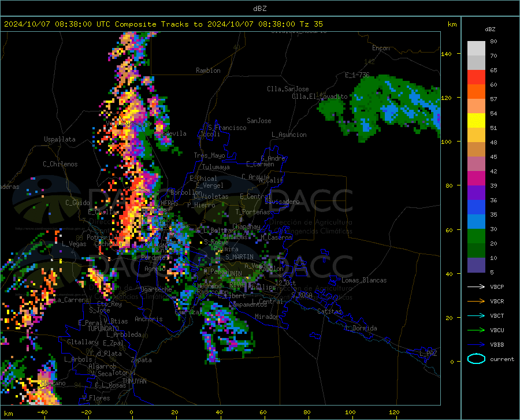Pick the indigo swatch between 10 and 5
520x420 pixels.
pyautogui.click(x=476, y=265)
